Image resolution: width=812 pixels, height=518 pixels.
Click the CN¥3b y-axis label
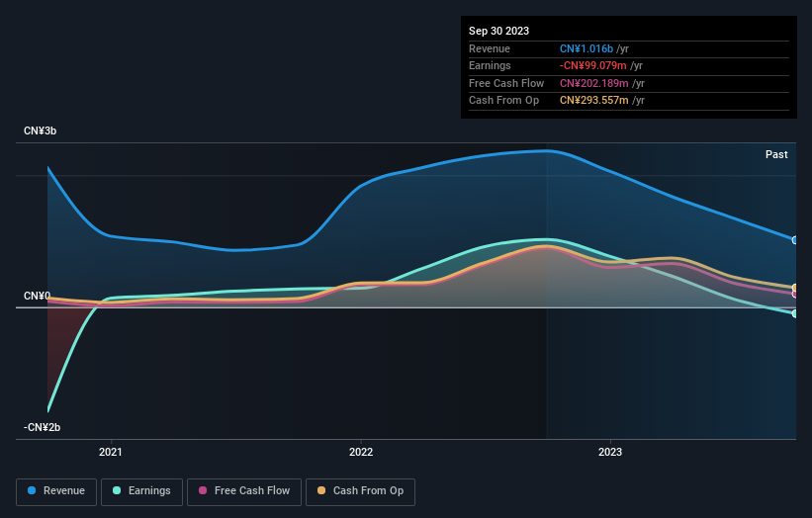pyautogui.click(x=40, y=130)
